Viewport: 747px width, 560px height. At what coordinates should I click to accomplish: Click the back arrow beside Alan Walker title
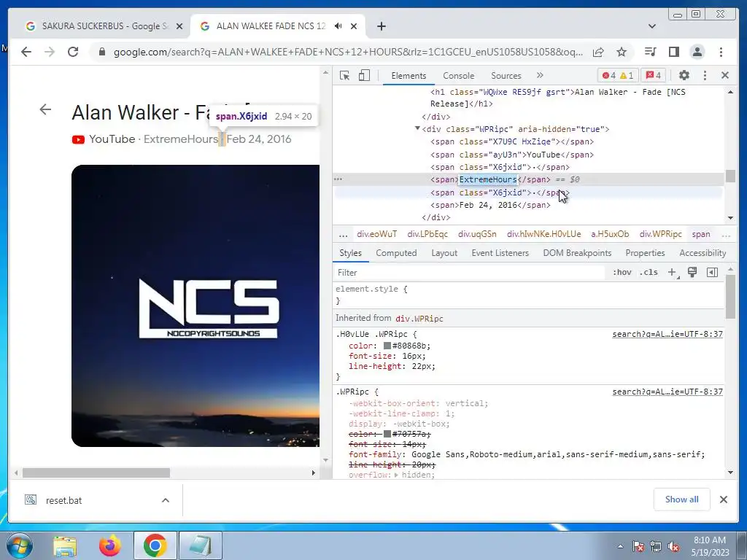[45, 109]
